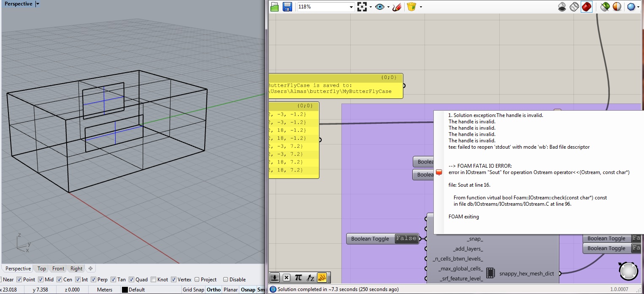Open the Perspective viewport title dropdown arrow

pyautogui.click(x=38, y=4)
